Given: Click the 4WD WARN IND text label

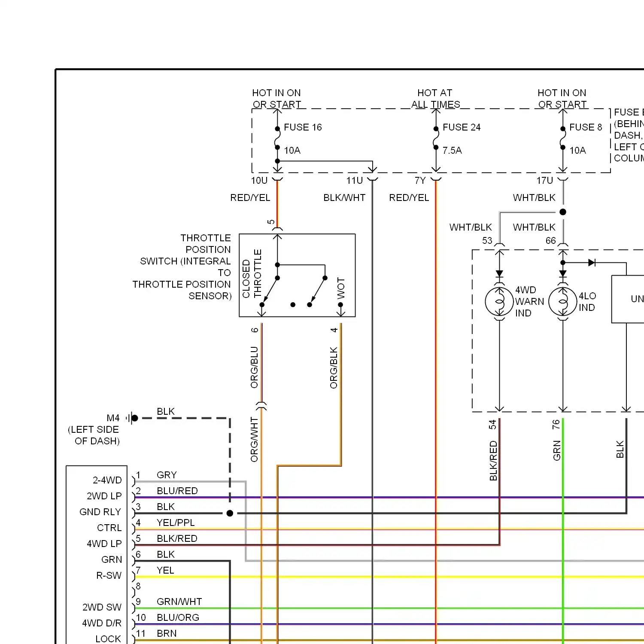Looking at the screenshot, I should coord(529,301).
